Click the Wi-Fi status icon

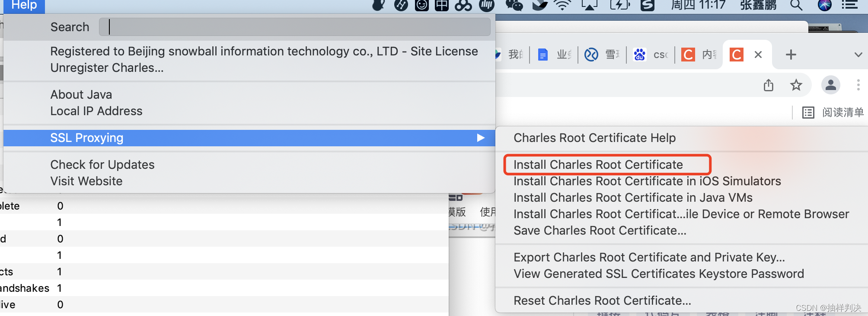pos(562,5)
